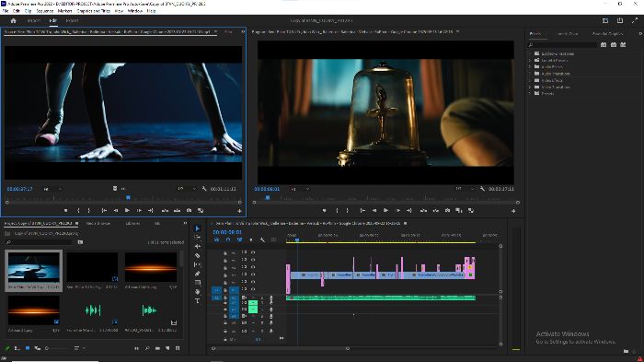The image size is (644, 362).
Task: Select the Hand tool
Action: point(198,292)
